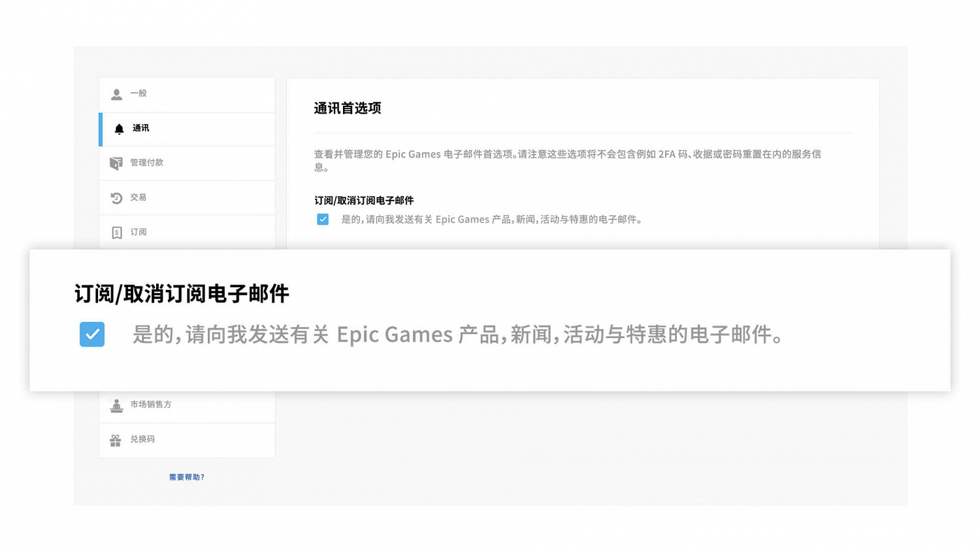Navigate to 兑换码 in sidebar
Image resolution: width=980 pixels, height=551 pixels.
(142, 439)
